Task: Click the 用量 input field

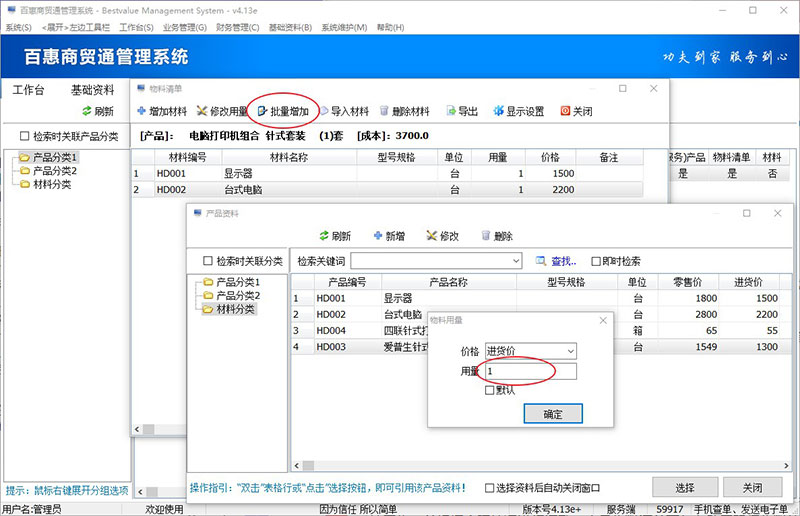Action: pos(531,371)
